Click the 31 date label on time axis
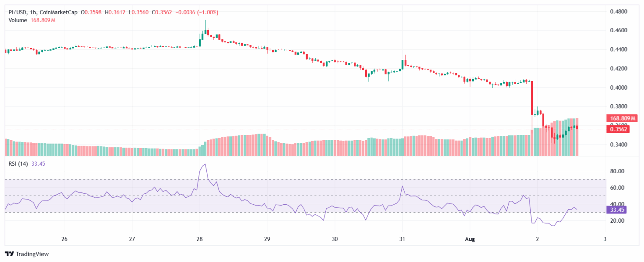Screen dimensions: 644x262 (x=402, y=239)
